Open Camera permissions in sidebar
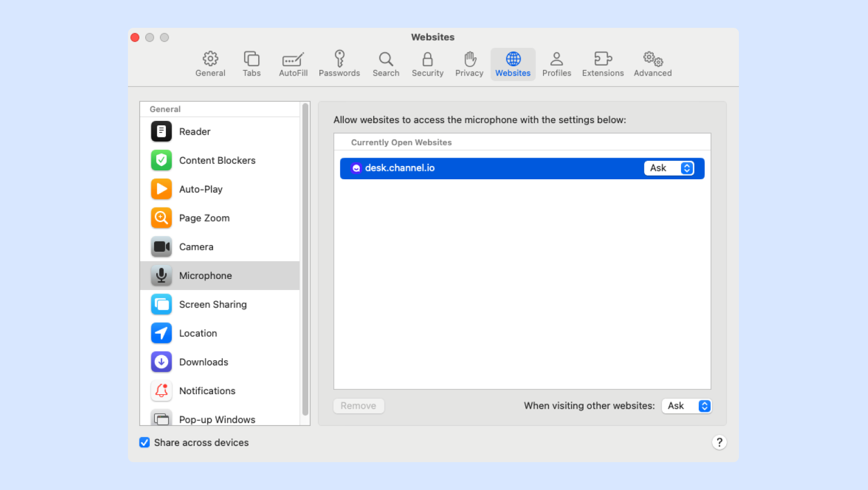Viewport: 868px width, 490px height. coord(196,247)
